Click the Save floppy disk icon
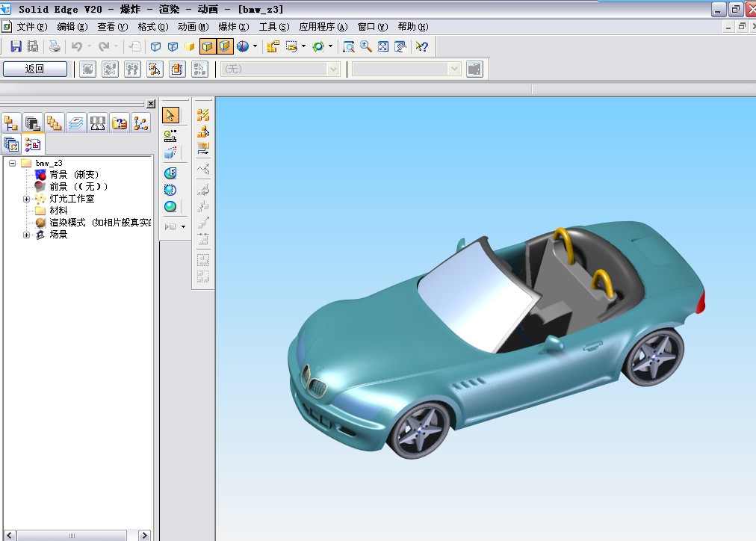Viewport: 756px width, 541px height. point(16,46)
